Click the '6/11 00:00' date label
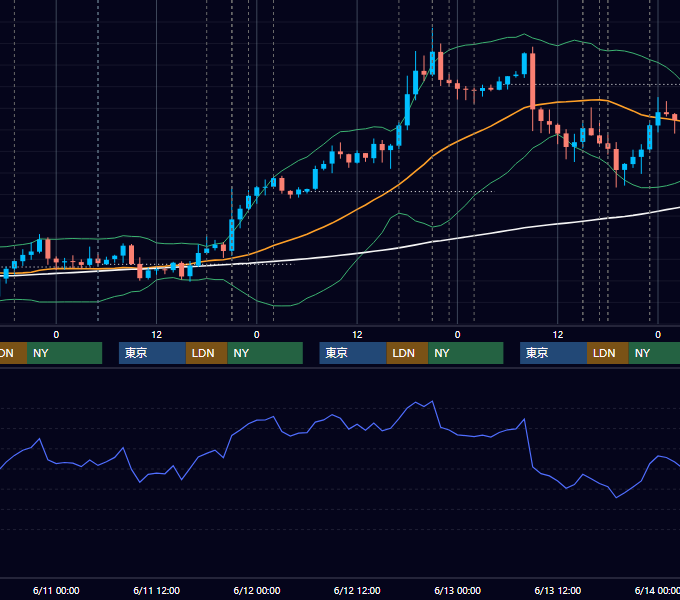Image resolution: width=680 pixels, height=600 pixels. pyautogui.click(x=56, y=590)
